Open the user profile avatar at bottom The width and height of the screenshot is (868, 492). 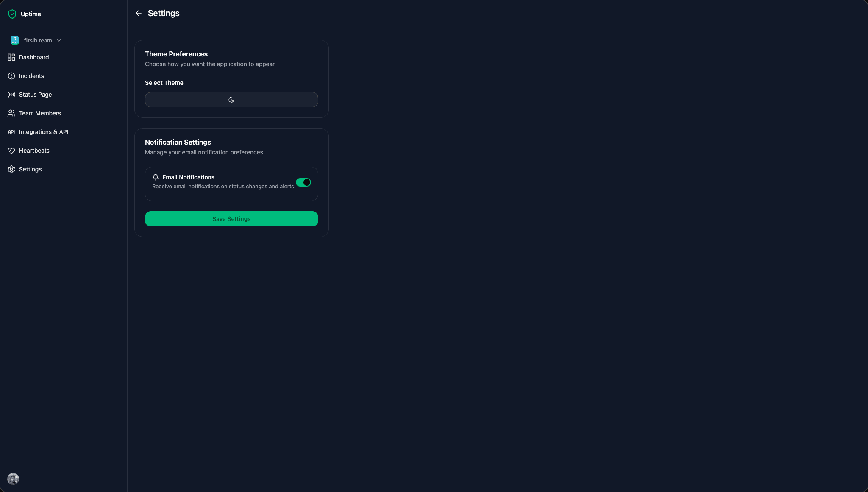pos(13,479)
